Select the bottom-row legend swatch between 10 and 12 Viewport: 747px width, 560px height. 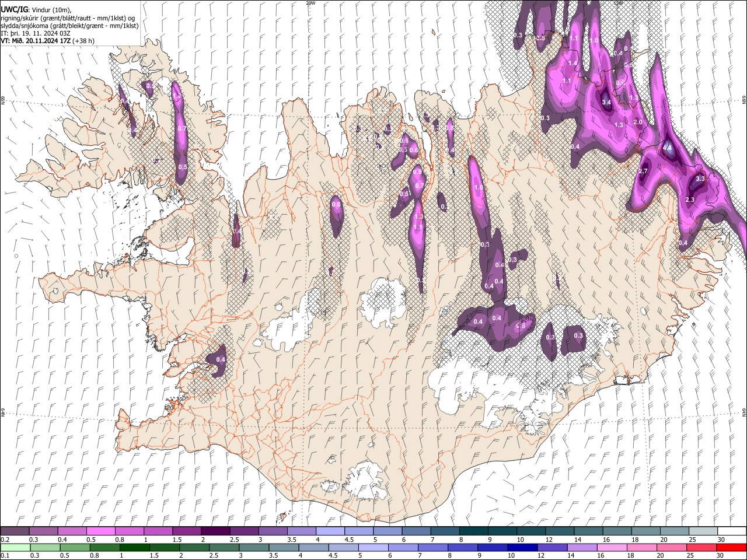coord(522,547)
